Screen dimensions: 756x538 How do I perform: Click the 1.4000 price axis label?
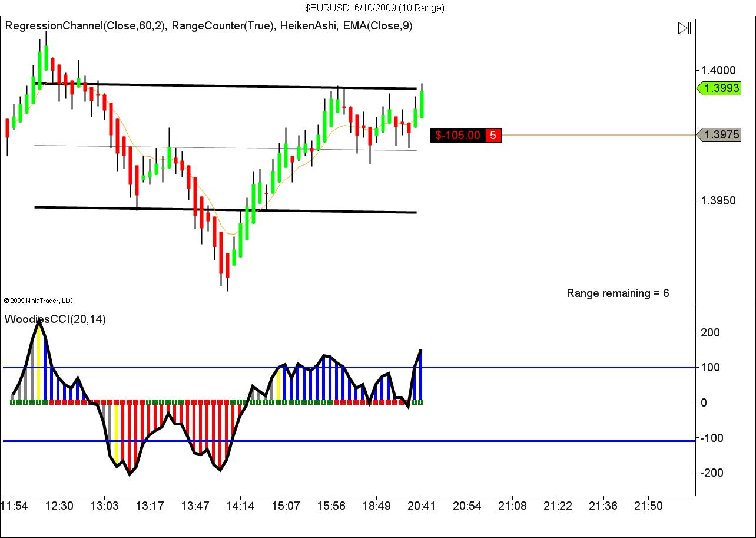click(x=718, y=70)
